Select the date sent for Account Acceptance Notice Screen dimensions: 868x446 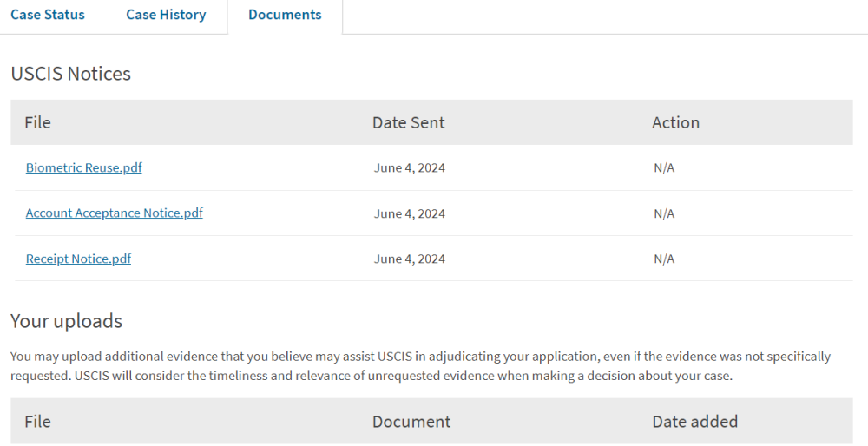point(409,213)
